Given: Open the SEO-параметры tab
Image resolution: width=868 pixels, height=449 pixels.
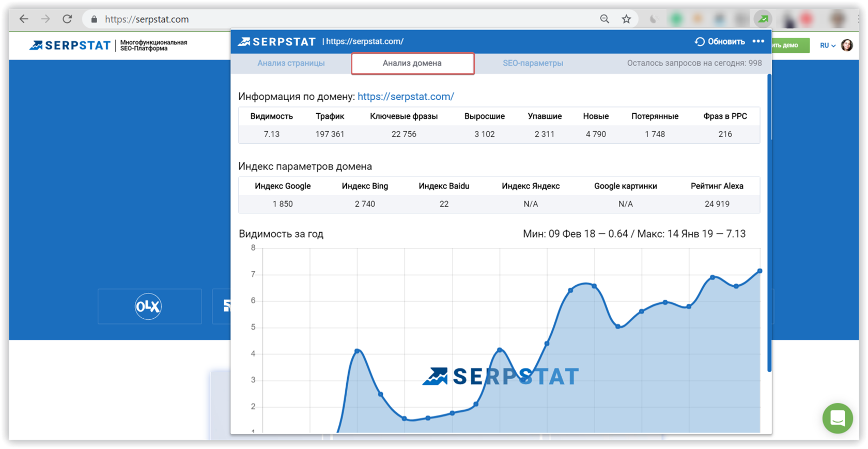Looking at the screenshot, I should tap(533, 63).
